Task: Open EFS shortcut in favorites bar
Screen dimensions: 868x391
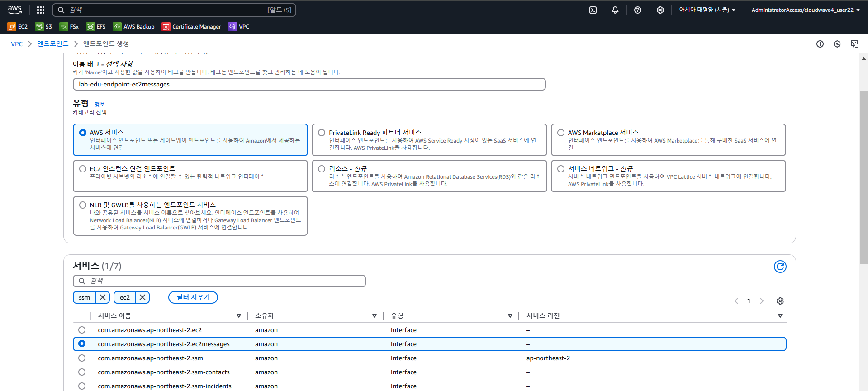Action: point(96,27)
